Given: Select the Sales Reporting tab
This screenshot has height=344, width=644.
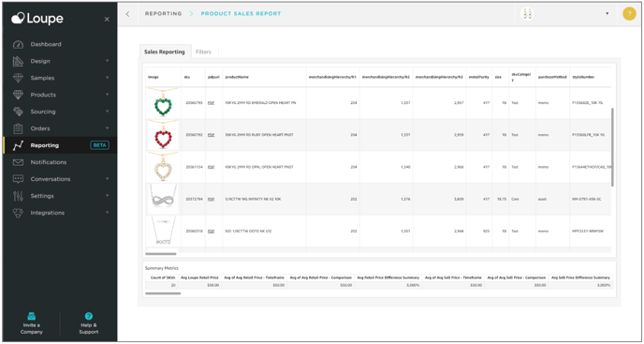Looking at the screenshot, I should click(x=165, y=52).
